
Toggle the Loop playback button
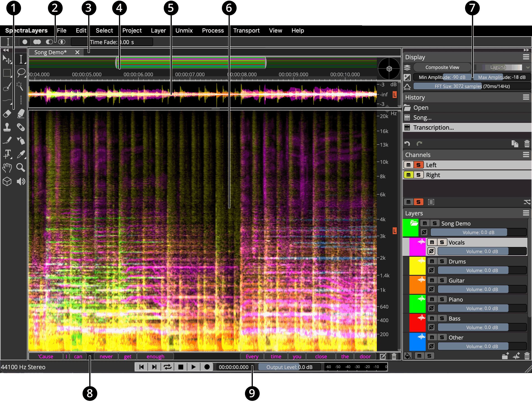click(x=168, y=367)
